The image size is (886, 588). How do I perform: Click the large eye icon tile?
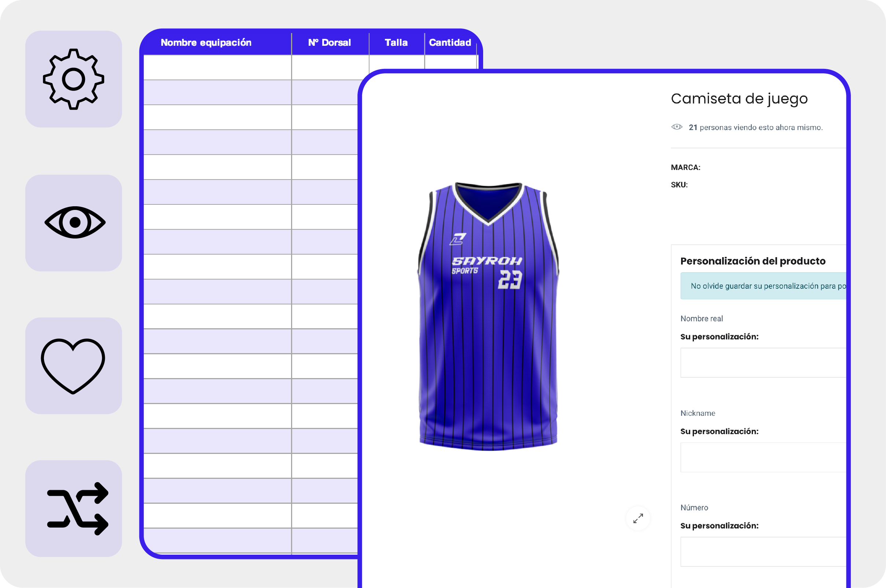coord(74,223)
